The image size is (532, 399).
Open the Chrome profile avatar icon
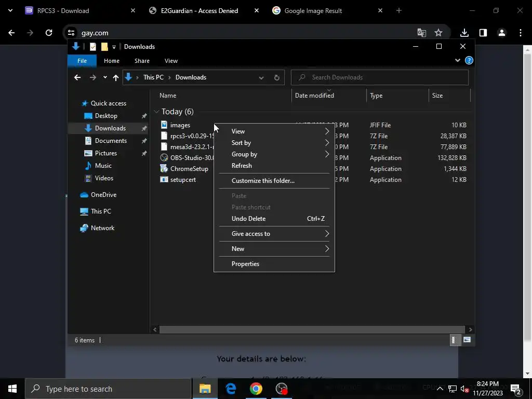[501, 33]
